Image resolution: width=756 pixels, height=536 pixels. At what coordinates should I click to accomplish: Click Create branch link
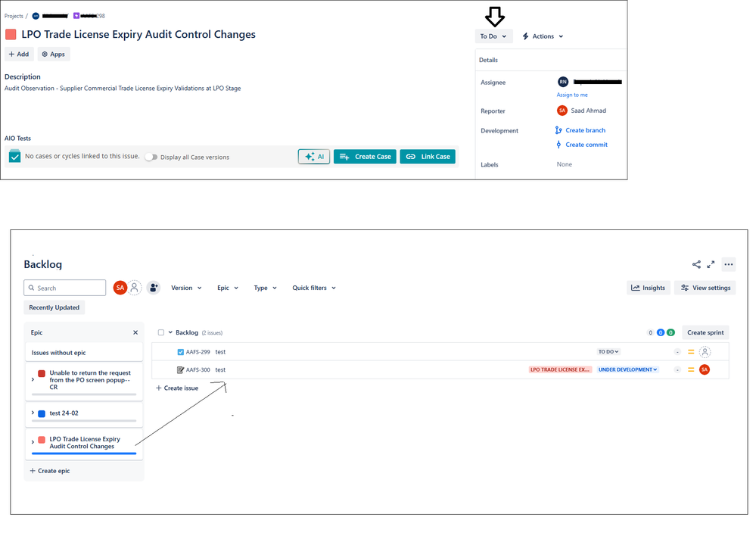pos(580,130)
